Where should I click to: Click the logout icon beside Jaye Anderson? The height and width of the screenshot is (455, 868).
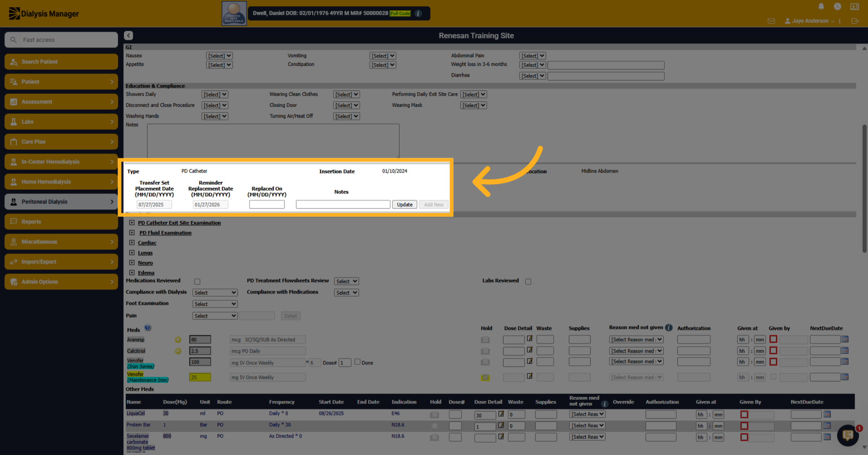coord(855,21)
